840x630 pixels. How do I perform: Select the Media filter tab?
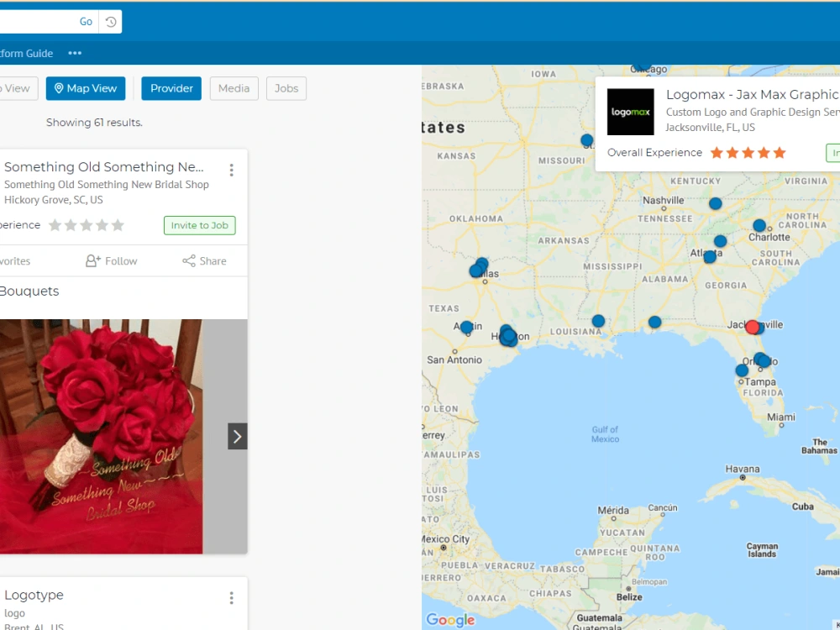[x=234, y=88]
